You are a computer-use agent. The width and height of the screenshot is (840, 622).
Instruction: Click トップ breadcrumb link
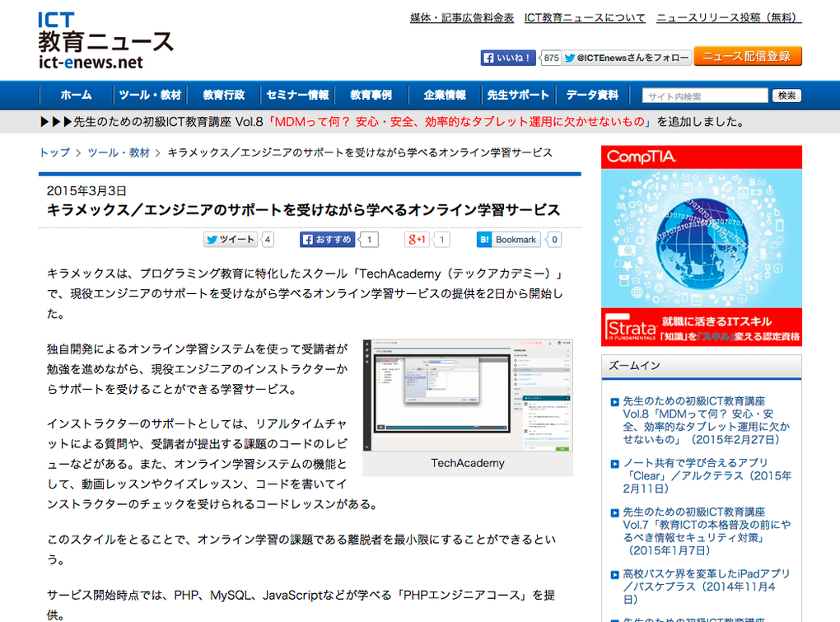(x=54, y=152)
